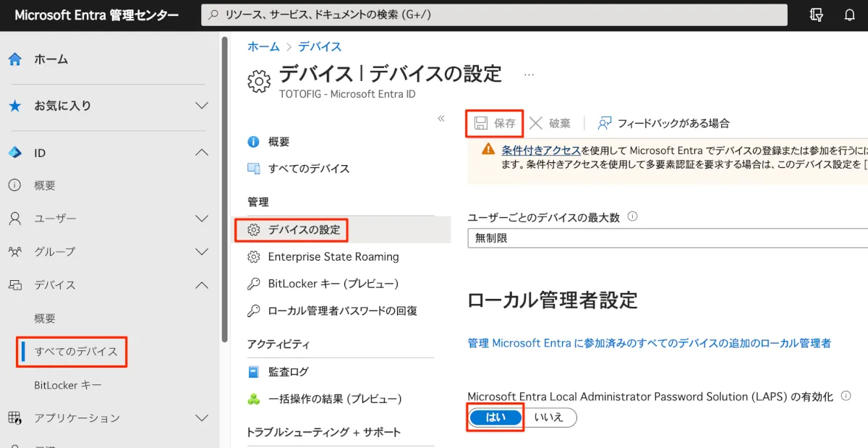
Task: Click the gear icon beside page title
Action: click(259, 81)
